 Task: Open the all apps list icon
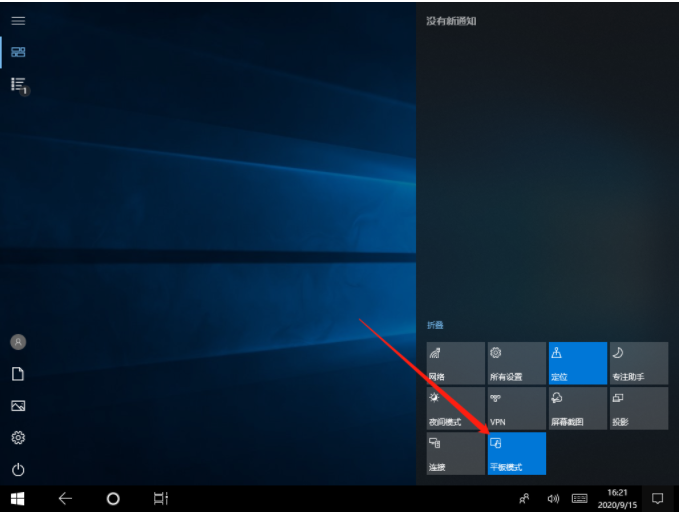[x=18, y=84]
